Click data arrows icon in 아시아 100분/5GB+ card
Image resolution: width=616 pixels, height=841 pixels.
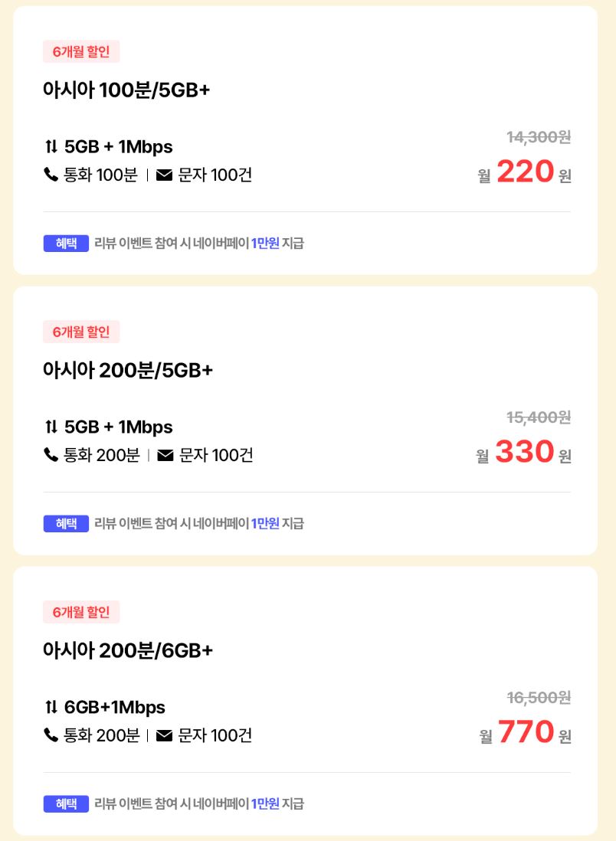(51, 146)
